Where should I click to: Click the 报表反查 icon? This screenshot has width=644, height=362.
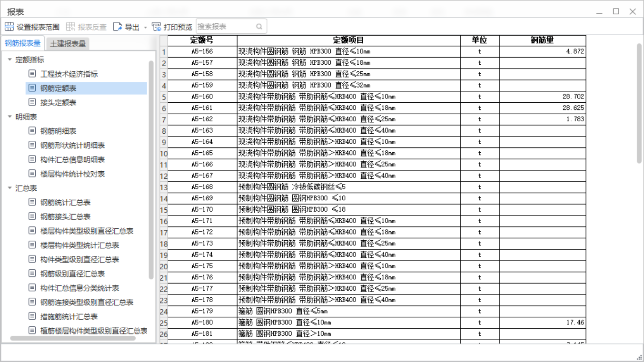point(70,27)
